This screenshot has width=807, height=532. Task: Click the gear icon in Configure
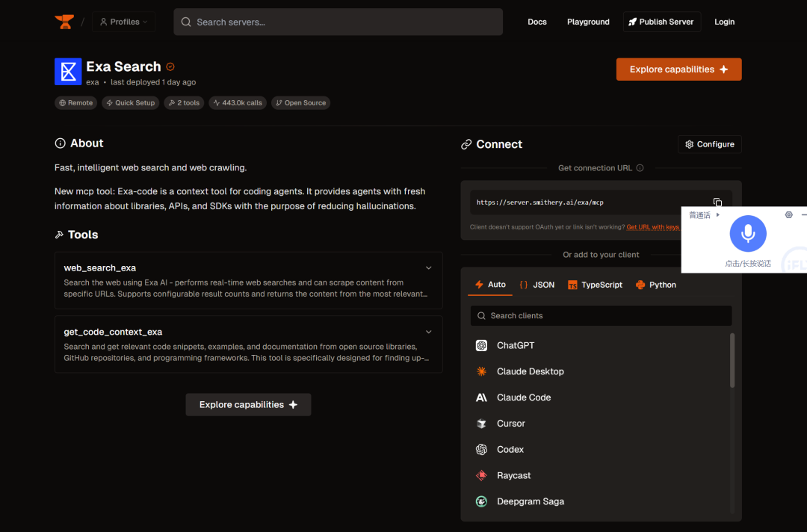pos(689,144)
